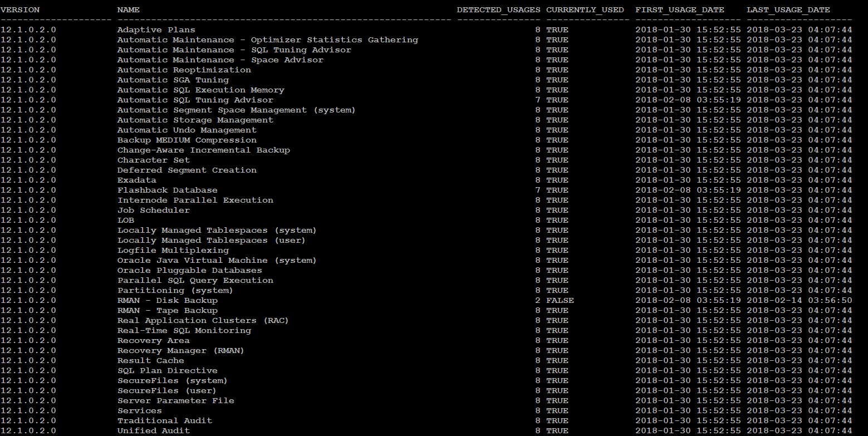Click the CURRENTLY_USED column header
The height and width of the screenshot is (436, 868).
click(585, 9)
